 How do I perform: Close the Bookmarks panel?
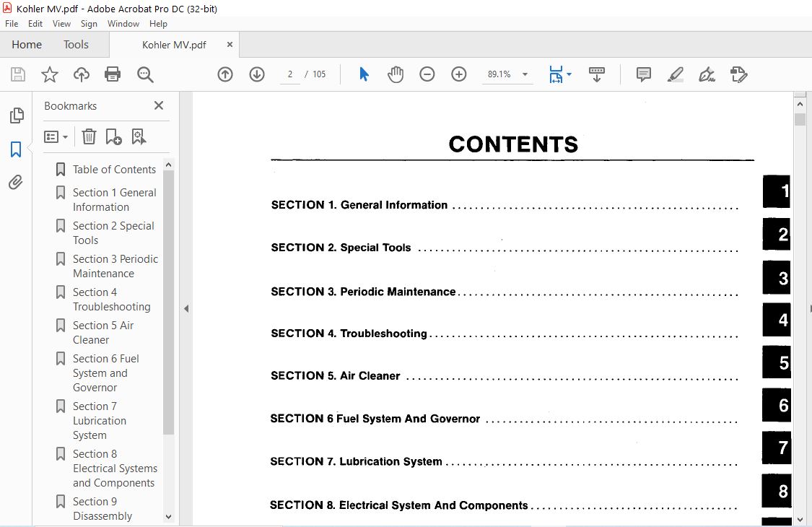[159, 105]
